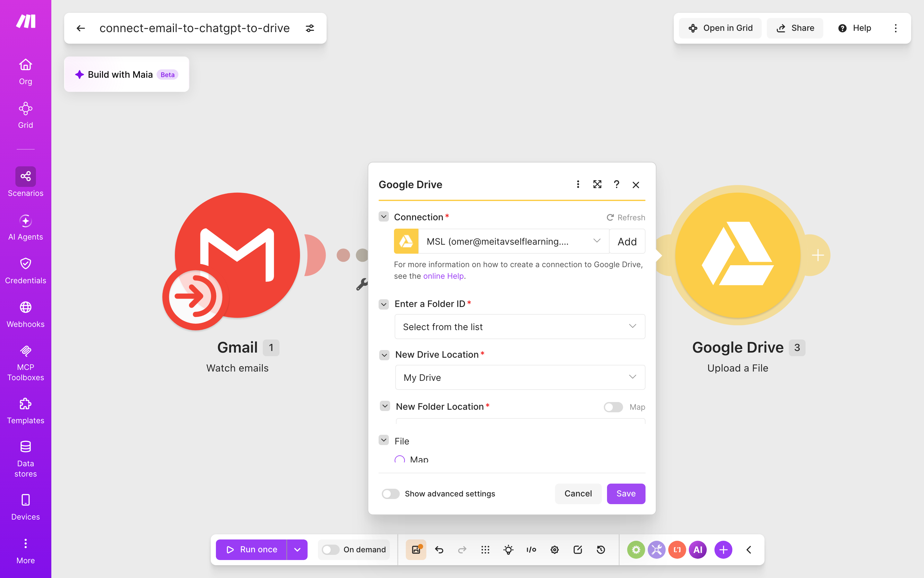
Task: Select the Map radio under File
Action: tap(400, 460)
